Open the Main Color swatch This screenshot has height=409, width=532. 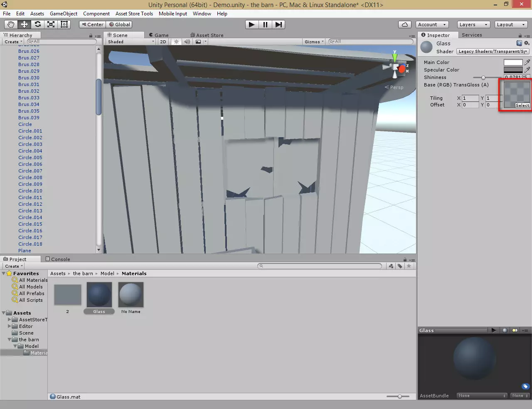513,62
